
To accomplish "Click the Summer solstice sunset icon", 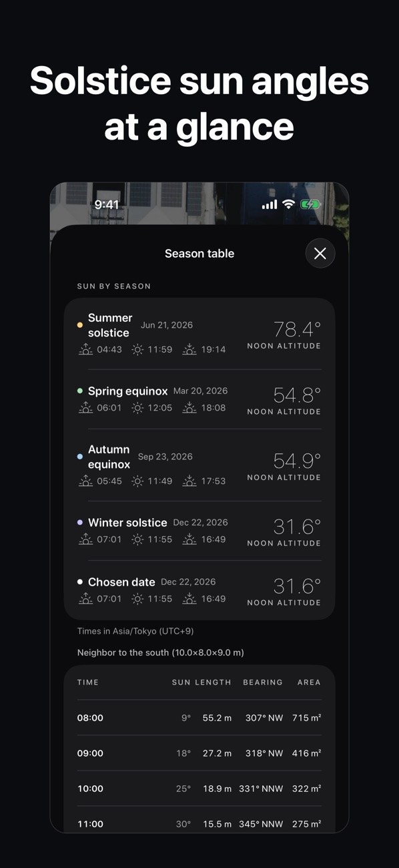I will point(189,349).
